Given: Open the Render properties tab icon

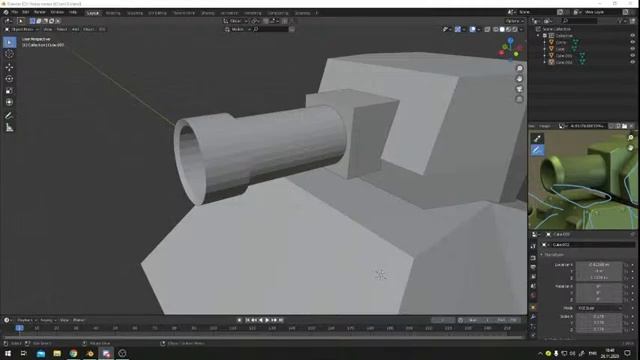Looking at the screenshot, I should (533, 258).
